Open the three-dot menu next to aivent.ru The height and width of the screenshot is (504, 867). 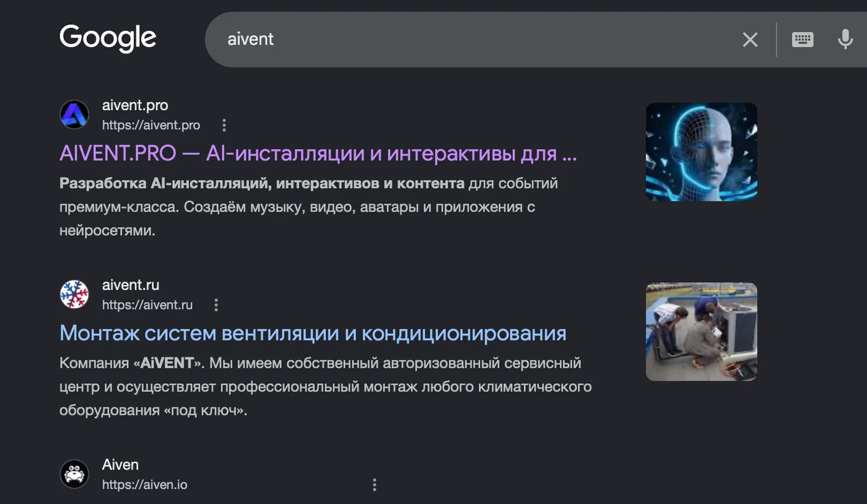point(216,305)
